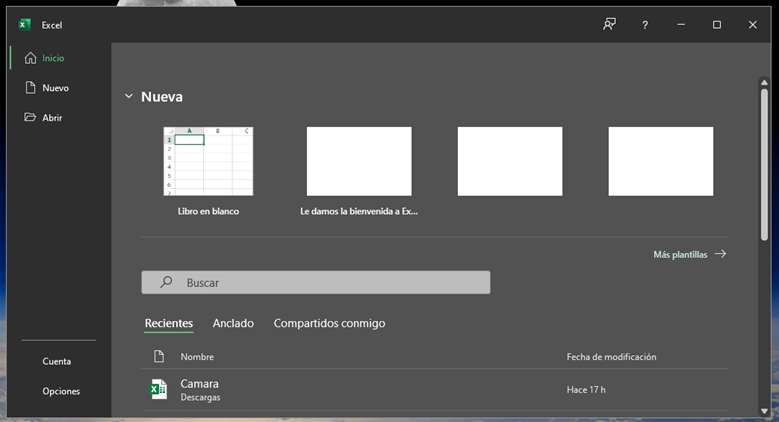
Task: Click the third blank template thumbnail
Action: click(x=510, y=161)
